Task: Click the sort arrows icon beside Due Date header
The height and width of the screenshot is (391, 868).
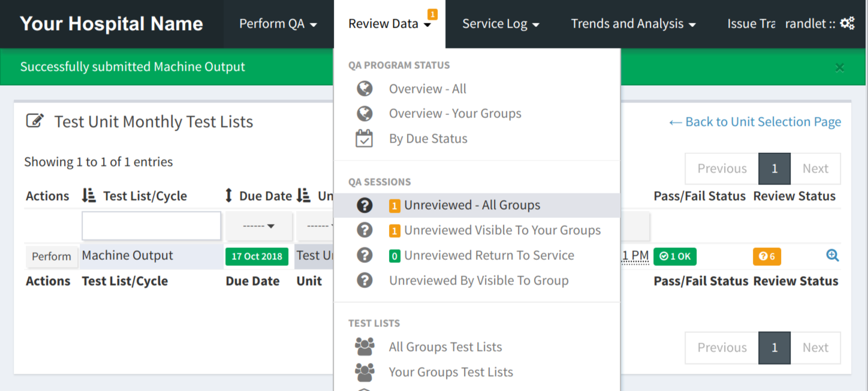Action: click(x=228, y=196)
